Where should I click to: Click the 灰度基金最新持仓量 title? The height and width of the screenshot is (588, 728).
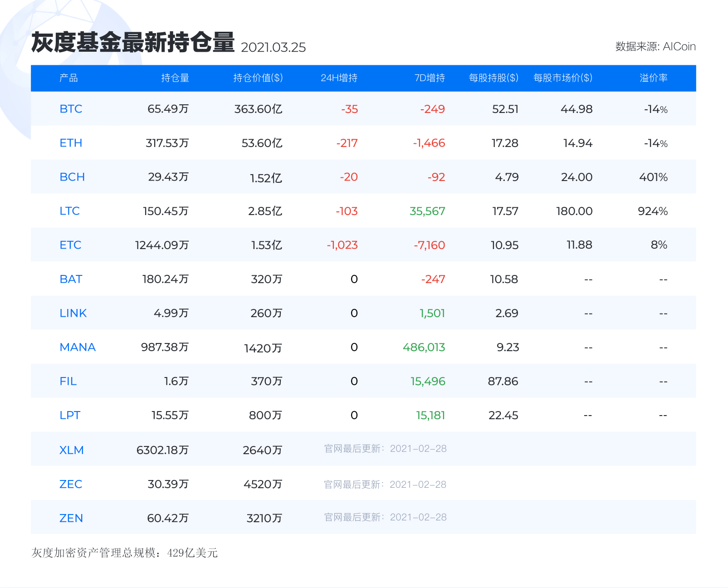(133, 43)
